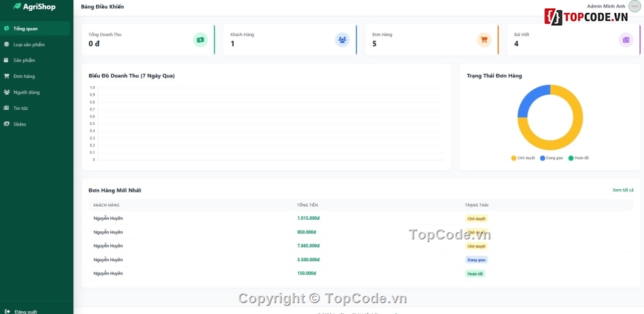The width and height of the screenshot is (644, 314).
Task: Open Tổng quan in the sidebar
Action: (35, 28)
